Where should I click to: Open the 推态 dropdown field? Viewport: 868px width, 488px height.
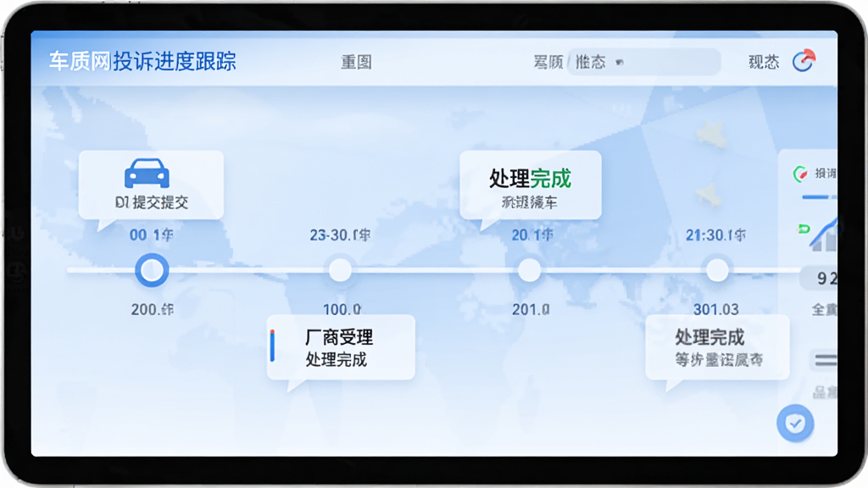(644, 61)
